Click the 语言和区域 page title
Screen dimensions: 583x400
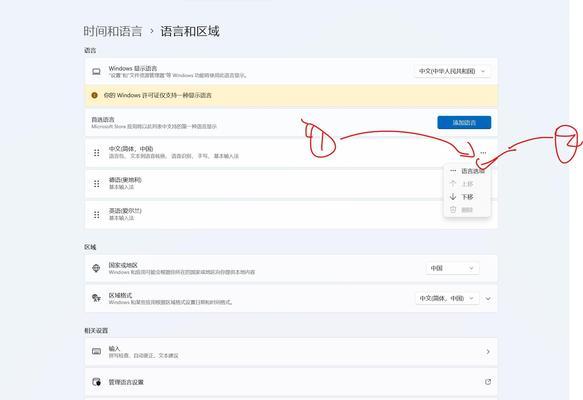coord(190,31)
